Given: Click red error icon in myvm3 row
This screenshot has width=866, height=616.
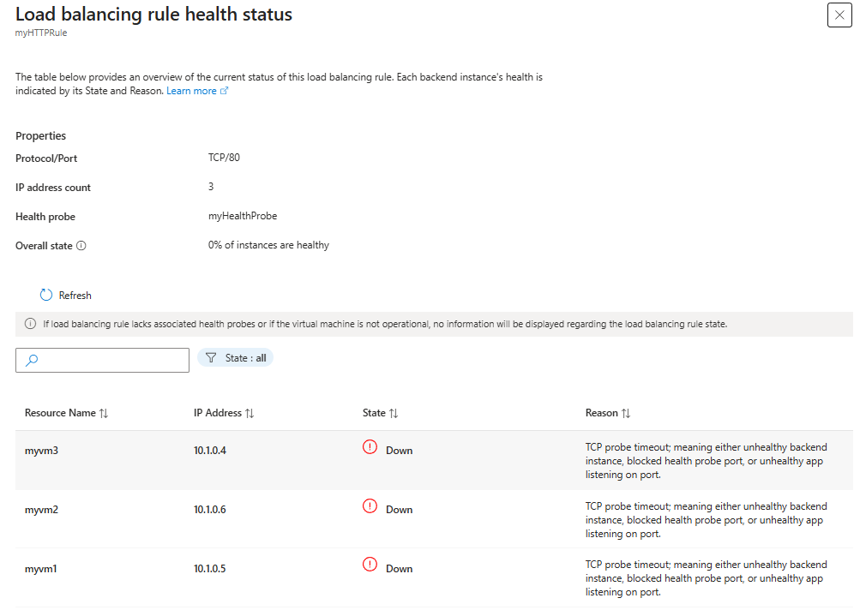Looking at the screenshot, I should pyautogui.click(x=370, y=446).
